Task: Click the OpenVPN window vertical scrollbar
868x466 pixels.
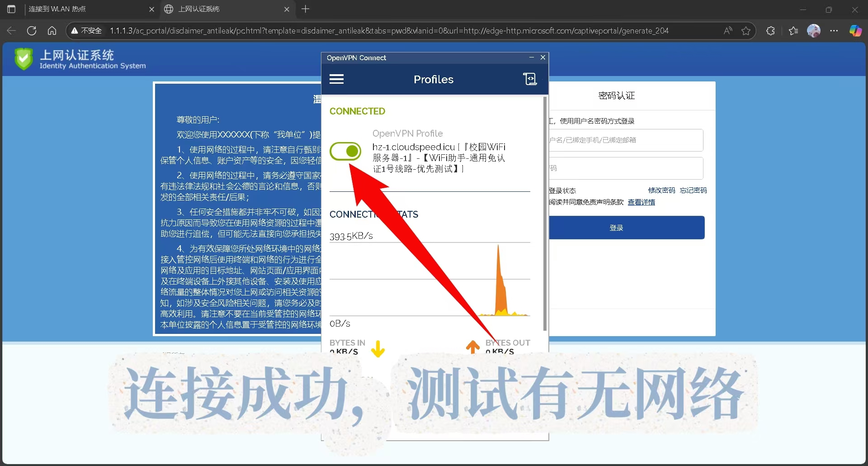Action: pos(545,213)
